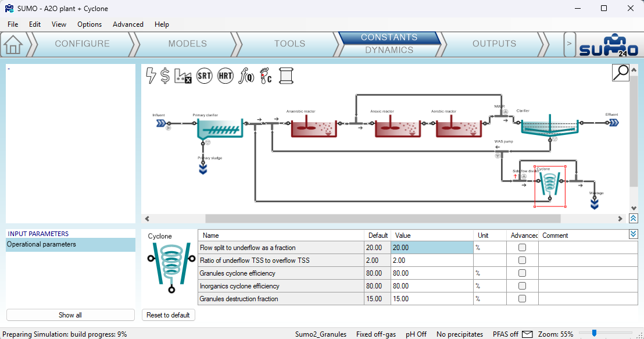The width and height of the screenshot is (644, 339).
Task: Click the home icon
Action: (13, 45)
